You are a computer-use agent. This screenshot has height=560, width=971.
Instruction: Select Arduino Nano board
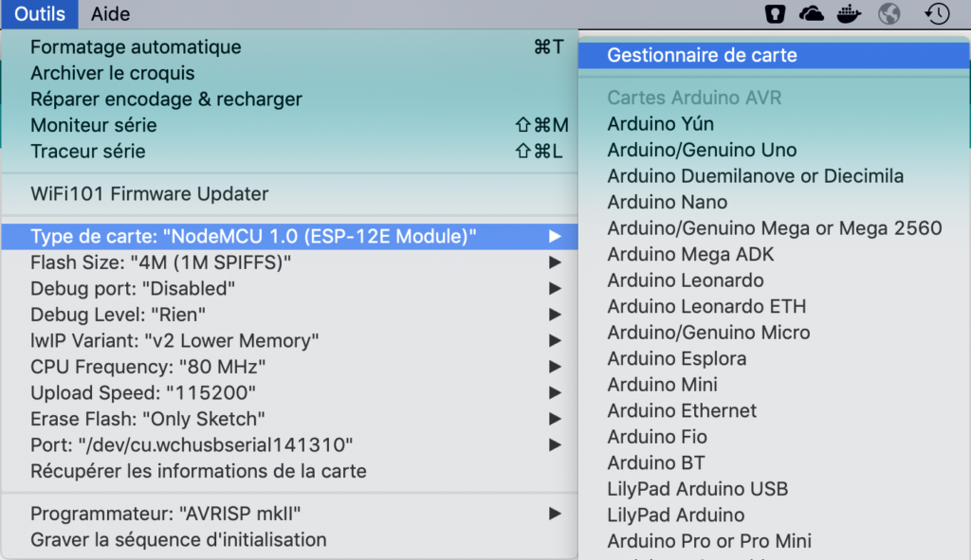[x=774, y=202]
